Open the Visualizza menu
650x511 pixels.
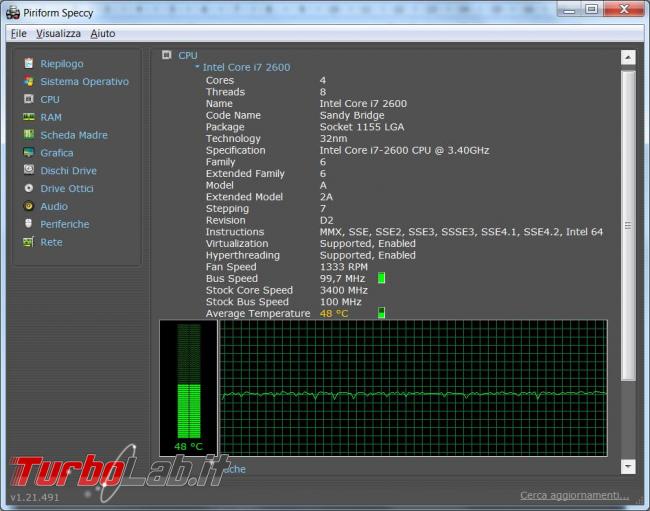(x=58, y=34)
